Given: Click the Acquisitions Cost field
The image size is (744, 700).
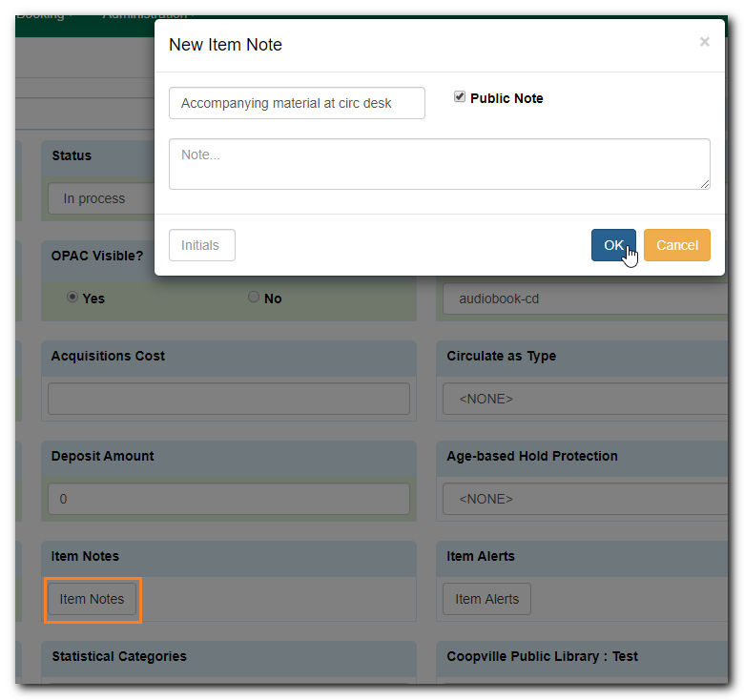Looking at the screenshot, I should pos(229,399).
